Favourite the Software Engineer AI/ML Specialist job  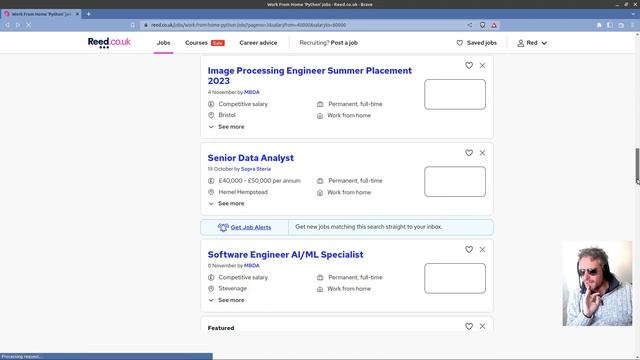pyautogui.click(x=469, y=249)
